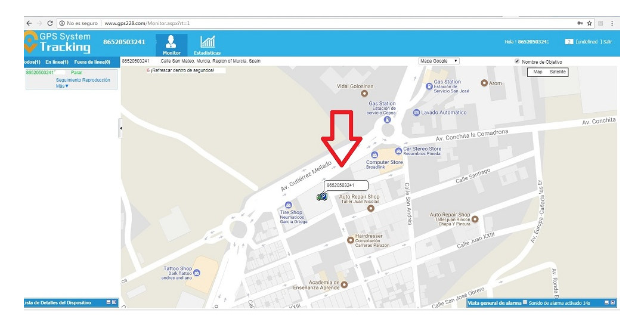Open the Mapa Google dropdown
This screenshot has width=644, height=328.
(x=439, y=61)
